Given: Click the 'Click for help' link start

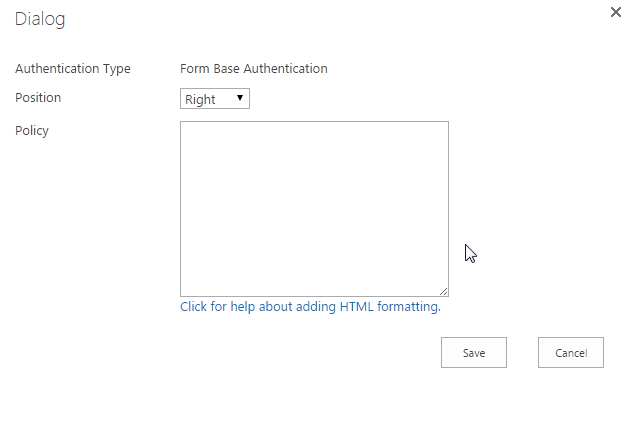Looking at the screenshot, I should point(212,307).
